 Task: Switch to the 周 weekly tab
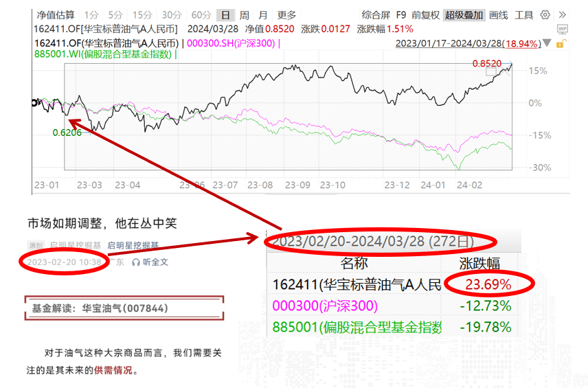pyautogui.click(x=244, y=14)
